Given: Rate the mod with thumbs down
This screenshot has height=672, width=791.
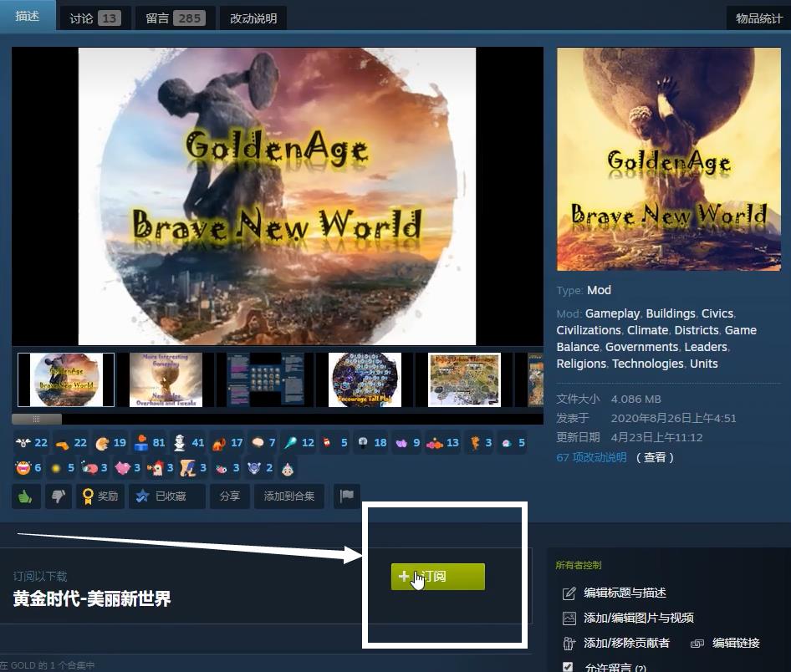Looking at the screenshot, I should point(59,496).
